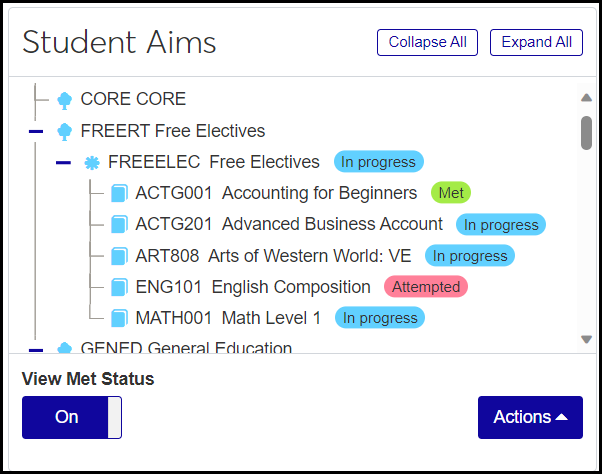The height and width of the screenshot is (474, 602).
Task: Click the ACTG001 course book icon
Action: [x=120, y=193]
